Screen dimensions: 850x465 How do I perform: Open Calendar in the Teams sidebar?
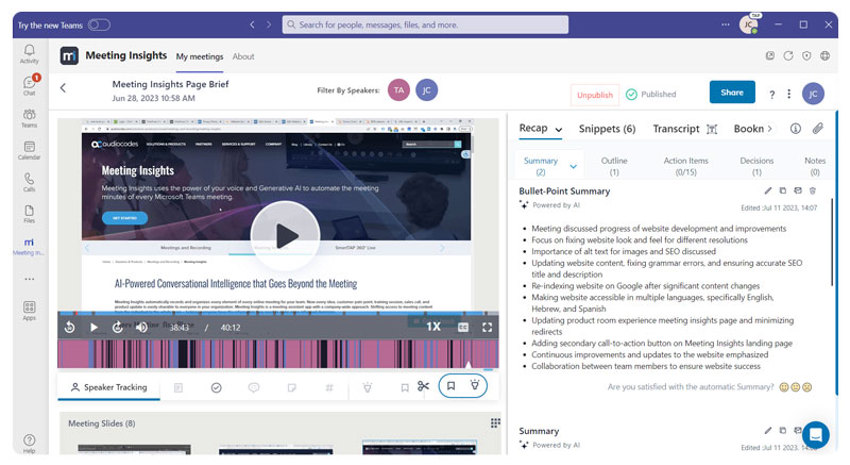pyautogui.click(x=29, y=150)
